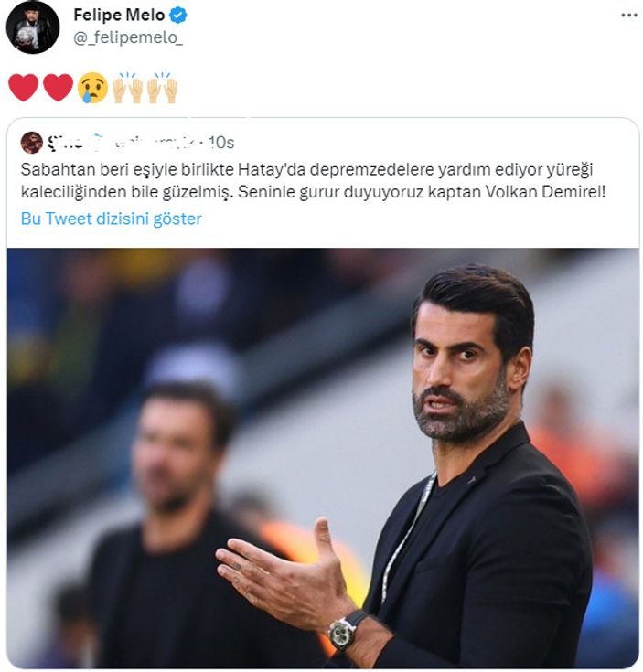Open the three-dot more options menu
This screenshot has width=643, height=672.
[x=629, y=15]
